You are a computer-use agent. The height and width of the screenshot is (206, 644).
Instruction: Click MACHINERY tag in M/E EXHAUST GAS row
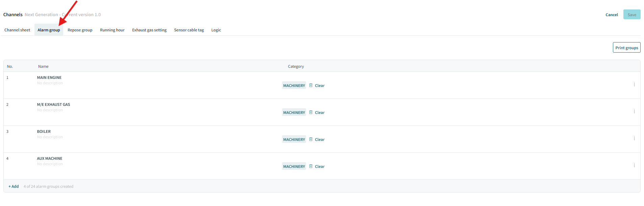[x=294, y=112]
